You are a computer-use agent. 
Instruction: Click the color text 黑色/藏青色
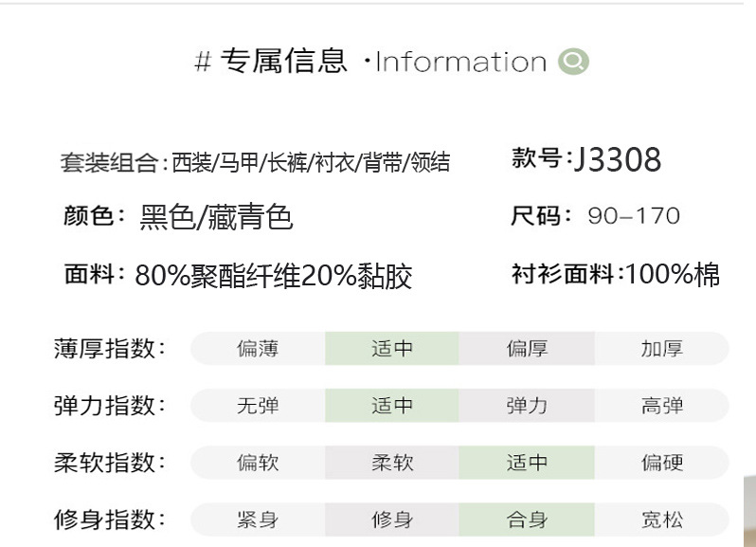216,217
